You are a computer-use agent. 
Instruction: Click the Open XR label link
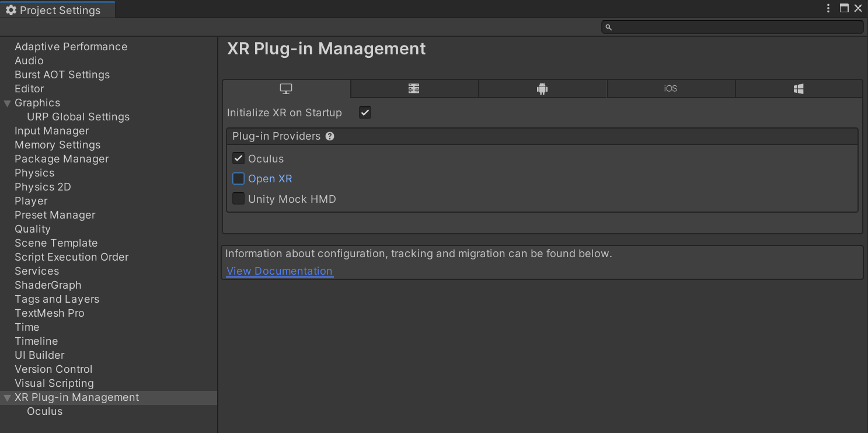270,179
